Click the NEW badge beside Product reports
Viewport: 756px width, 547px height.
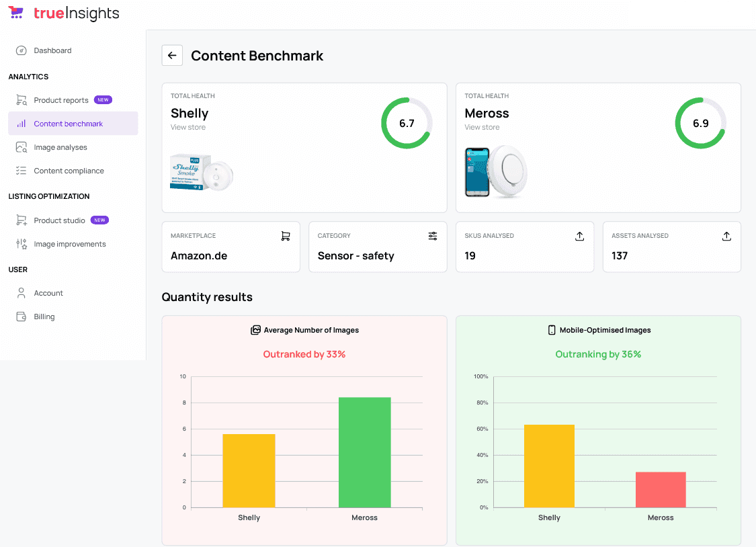click(x=103, y=99)
